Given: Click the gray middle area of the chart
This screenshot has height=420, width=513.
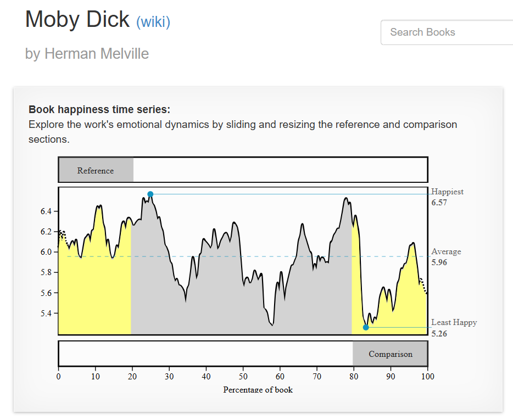Looking at the screenshot, I should coord(242,294).
